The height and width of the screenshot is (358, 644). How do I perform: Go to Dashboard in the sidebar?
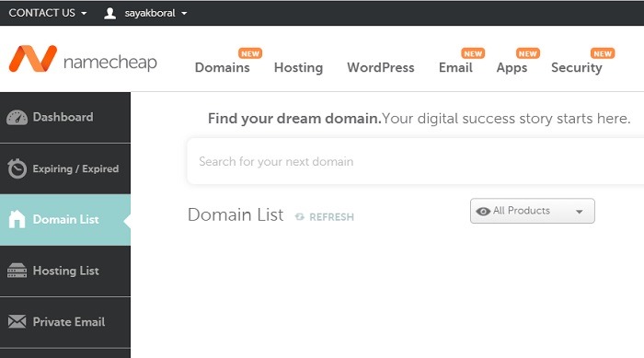[x=65, y=118]
